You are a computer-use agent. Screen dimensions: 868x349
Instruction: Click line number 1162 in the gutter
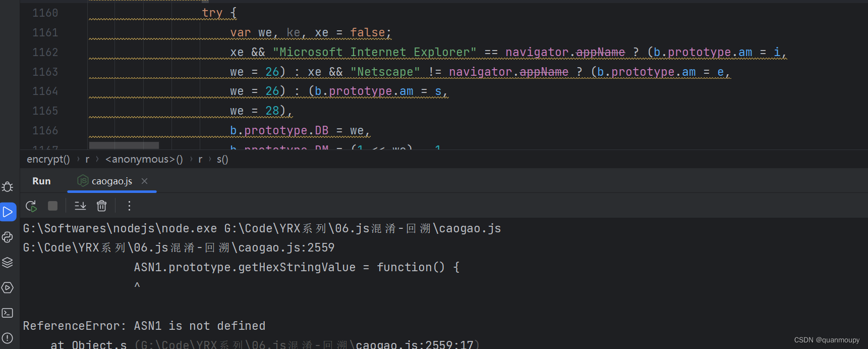click(x=45, y=52)
